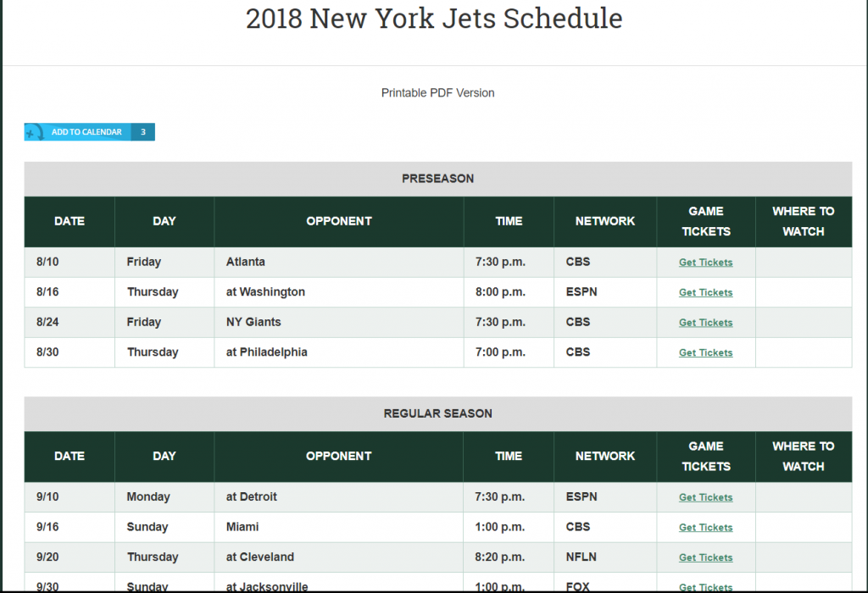Screen dimensions: 868x593
Task: Get tickets for the Washington preseason game
Action: click(705, 292)
